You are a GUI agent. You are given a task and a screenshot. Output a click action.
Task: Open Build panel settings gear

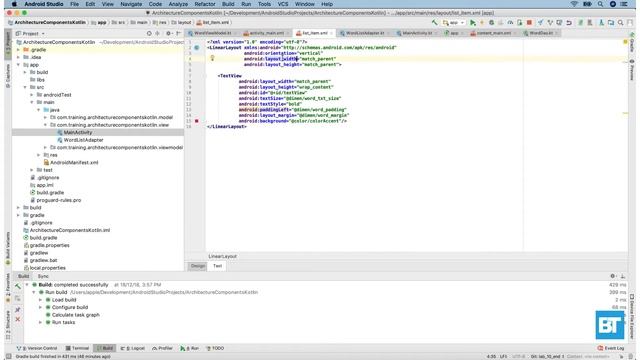[x=613, y=276]
